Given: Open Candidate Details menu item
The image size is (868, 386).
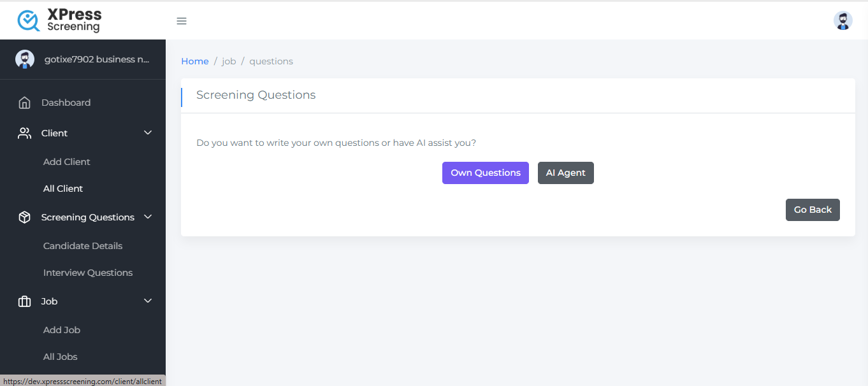Looking at the screenshot, I should 83,246.
